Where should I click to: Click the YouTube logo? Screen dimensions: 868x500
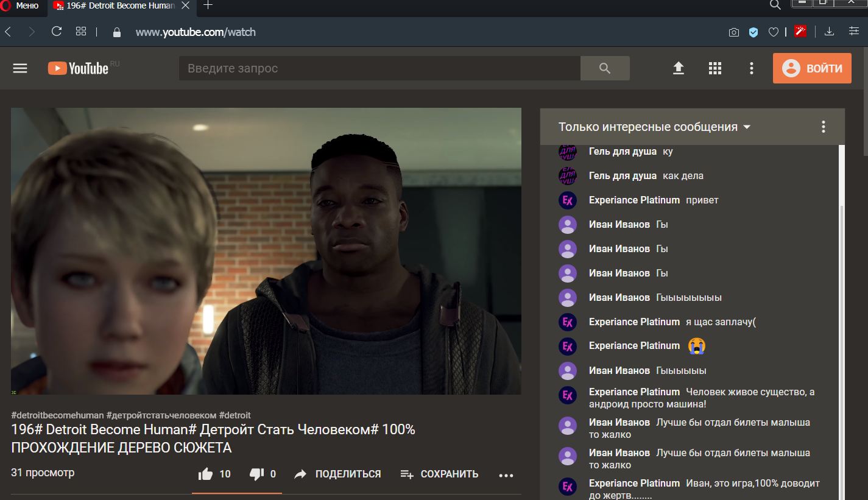tap(79, 68)
